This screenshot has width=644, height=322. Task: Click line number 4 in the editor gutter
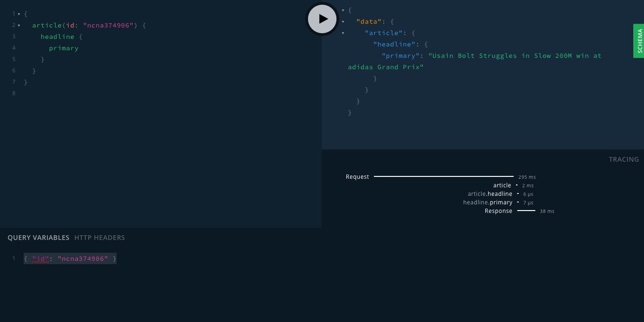coord(13,47)
